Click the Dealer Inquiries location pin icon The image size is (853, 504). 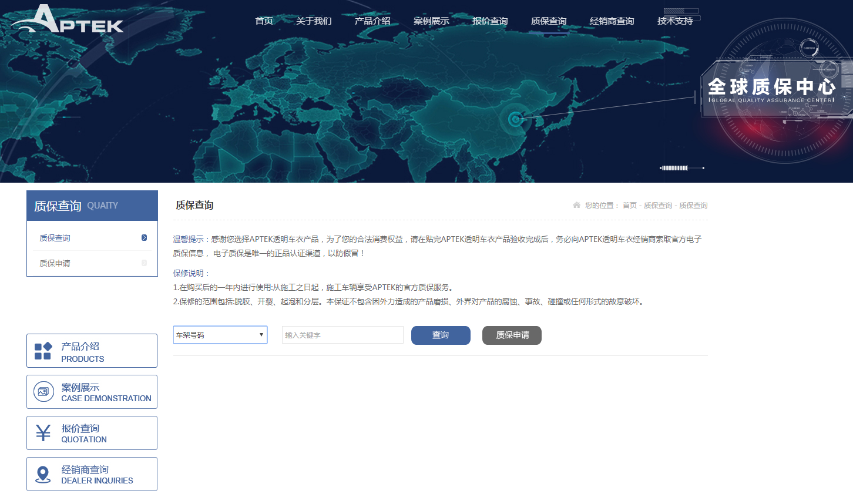click(x=43, y=474)
